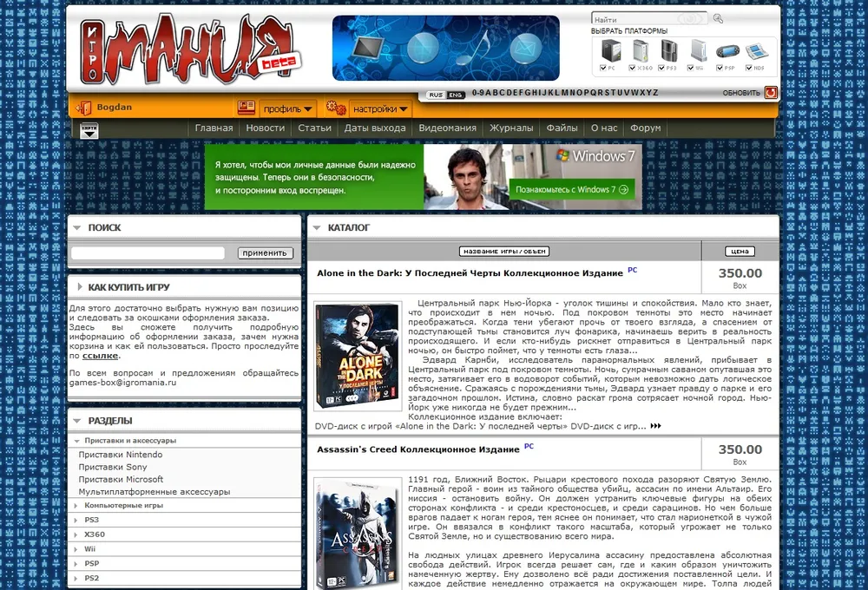Viewport: 868px width, 590px height.
Task: Expand the Wii section in РАЗДЕЛЫ
Action: pyautogui.click(x=76, y=549)
